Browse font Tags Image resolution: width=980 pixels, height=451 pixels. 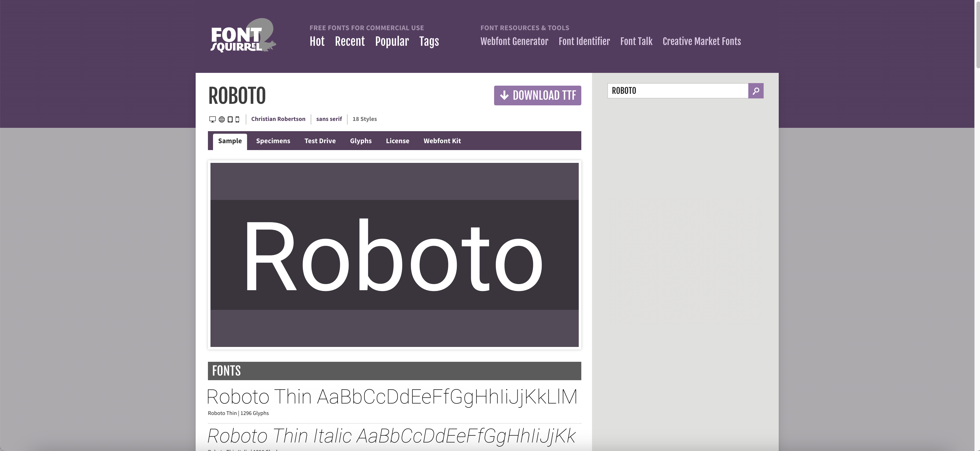[429, 41]
